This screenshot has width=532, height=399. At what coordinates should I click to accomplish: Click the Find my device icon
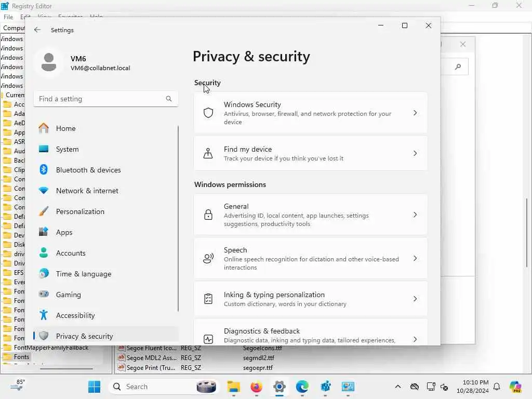pyautogui.click(x=208, y=153)
